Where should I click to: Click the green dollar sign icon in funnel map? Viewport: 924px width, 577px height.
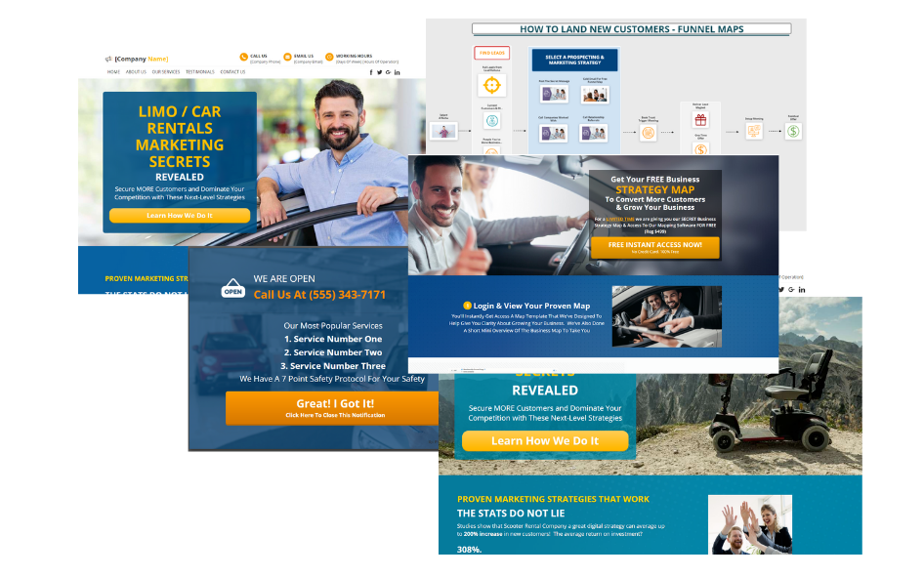click(x=793, y=131)
